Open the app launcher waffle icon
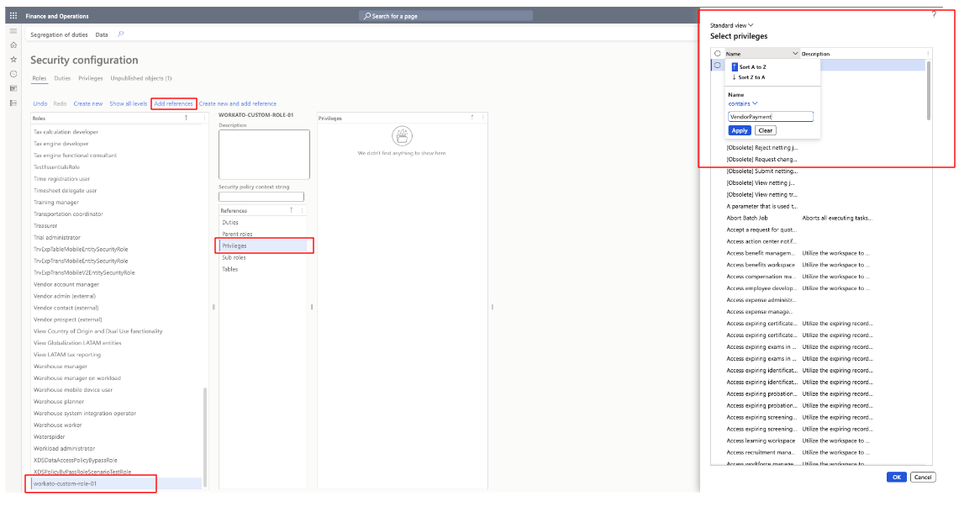Image resolution: width=980 pixels, height=507 pixels. point(13,16)
